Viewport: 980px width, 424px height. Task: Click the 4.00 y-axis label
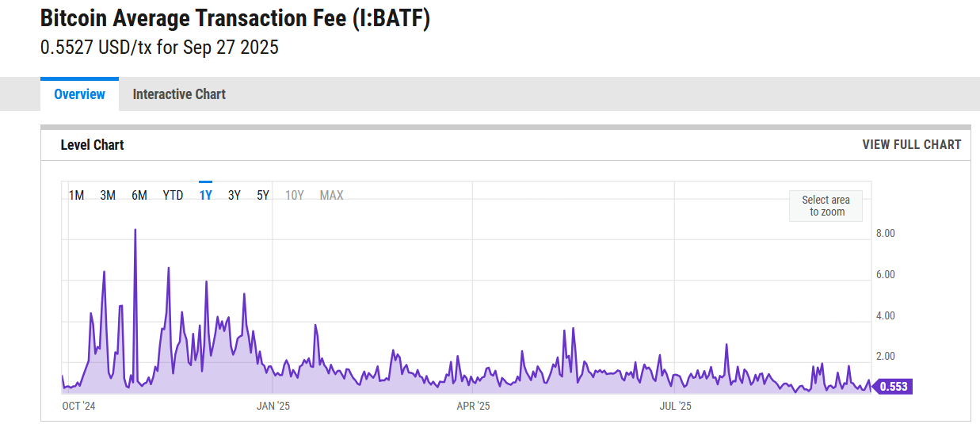click(885, 316)
